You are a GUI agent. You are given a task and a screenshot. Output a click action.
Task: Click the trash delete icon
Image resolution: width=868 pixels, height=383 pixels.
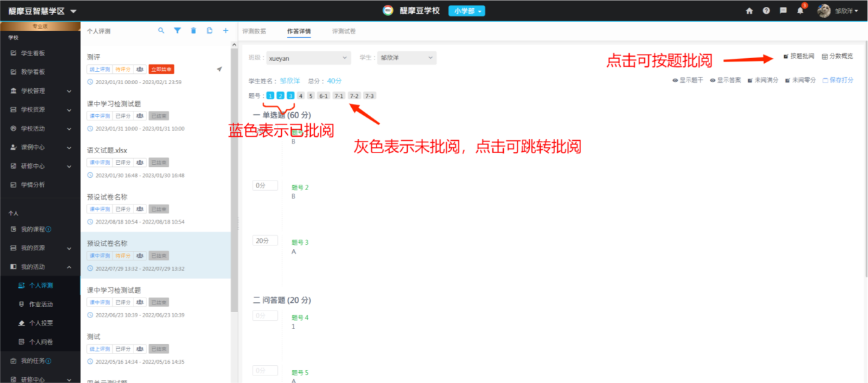tap(193, 31)
